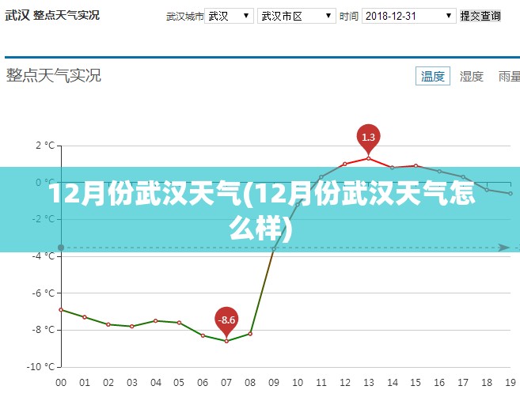This screenshot has width=520, height=420.
Task: Click the 提交查询 submit button
Action: click(480, 16)
